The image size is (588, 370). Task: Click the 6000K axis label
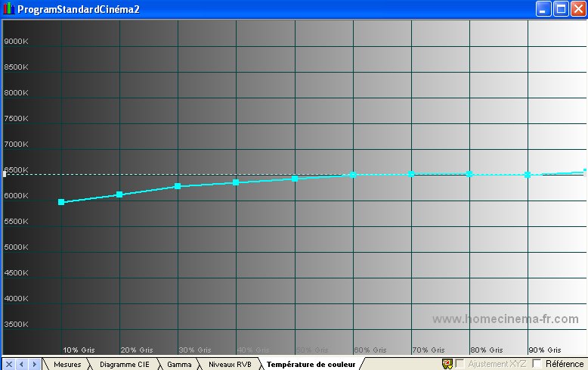16,195
